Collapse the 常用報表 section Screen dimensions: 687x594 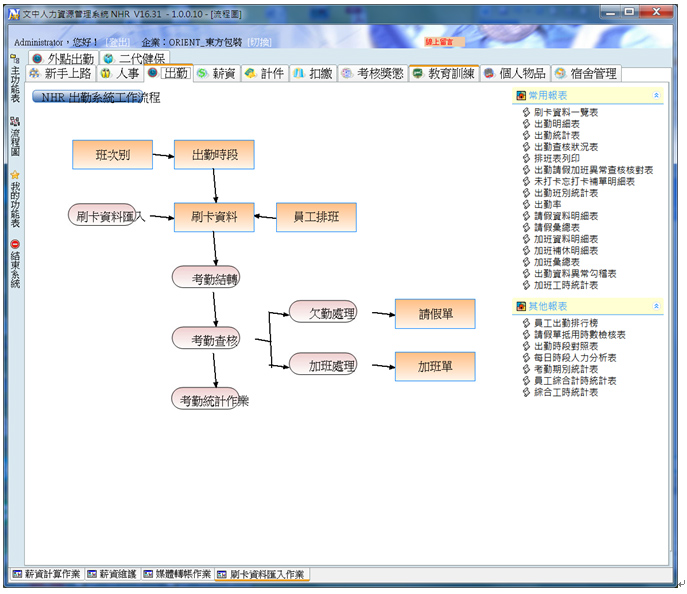pos(656,96)
